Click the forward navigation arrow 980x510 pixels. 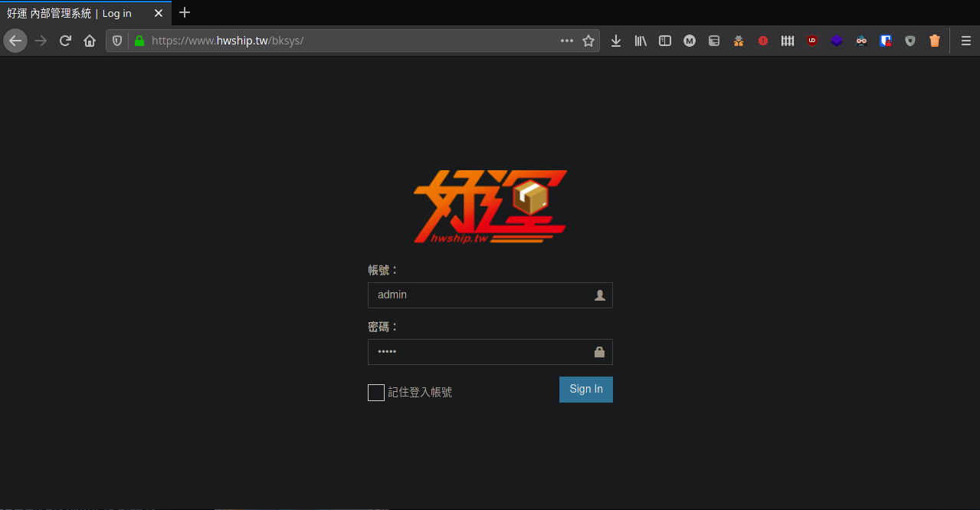(41, 41)
